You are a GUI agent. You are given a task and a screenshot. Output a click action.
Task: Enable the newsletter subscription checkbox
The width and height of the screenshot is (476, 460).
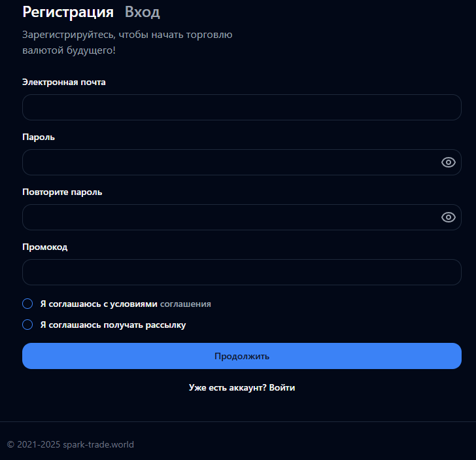coord(27,325)
